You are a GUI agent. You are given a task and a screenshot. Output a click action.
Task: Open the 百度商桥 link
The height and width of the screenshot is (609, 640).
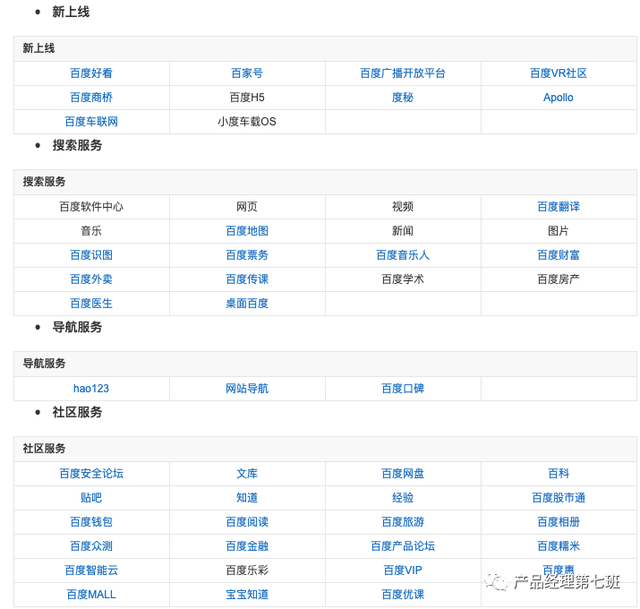tap(91, 98)
